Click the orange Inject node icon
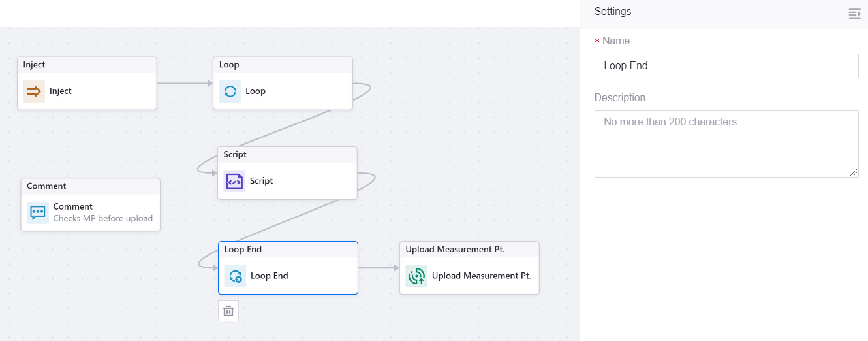 (34, 91)
